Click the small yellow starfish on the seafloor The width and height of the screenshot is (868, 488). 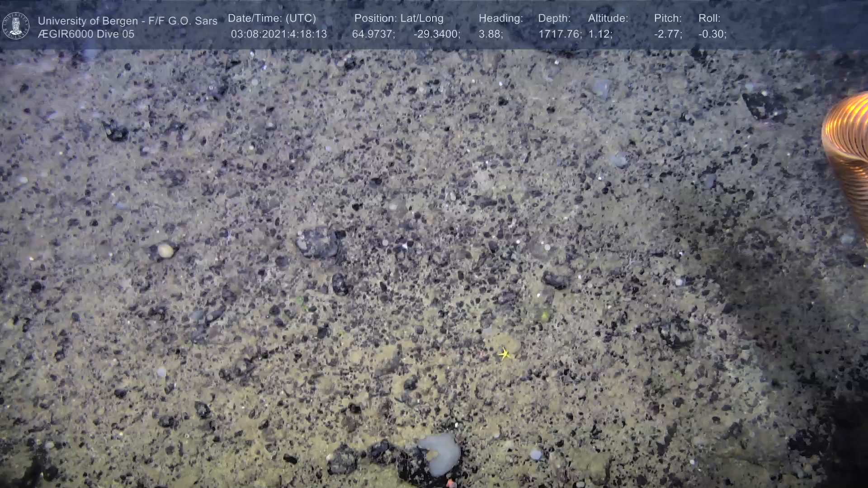(x=505, y=354)
